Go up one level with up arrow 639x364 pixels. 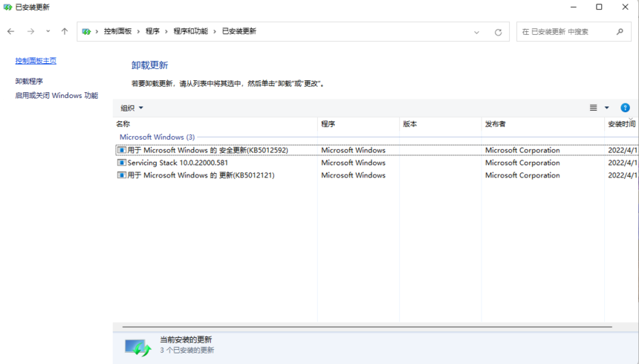tap(65, 31)
